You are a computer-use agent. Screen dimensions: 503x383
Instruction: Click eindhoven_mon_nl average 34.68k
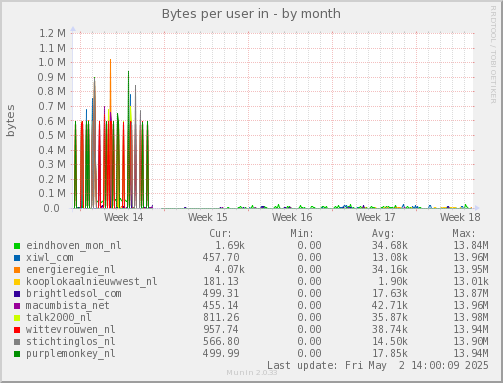point(390,246)
